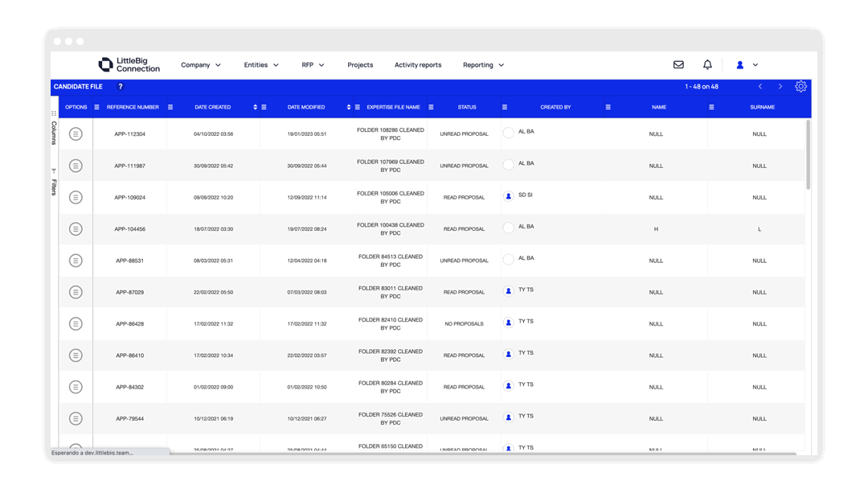
Task: Expand the Company dropdown menu
Action: click(x=201, y=65)
